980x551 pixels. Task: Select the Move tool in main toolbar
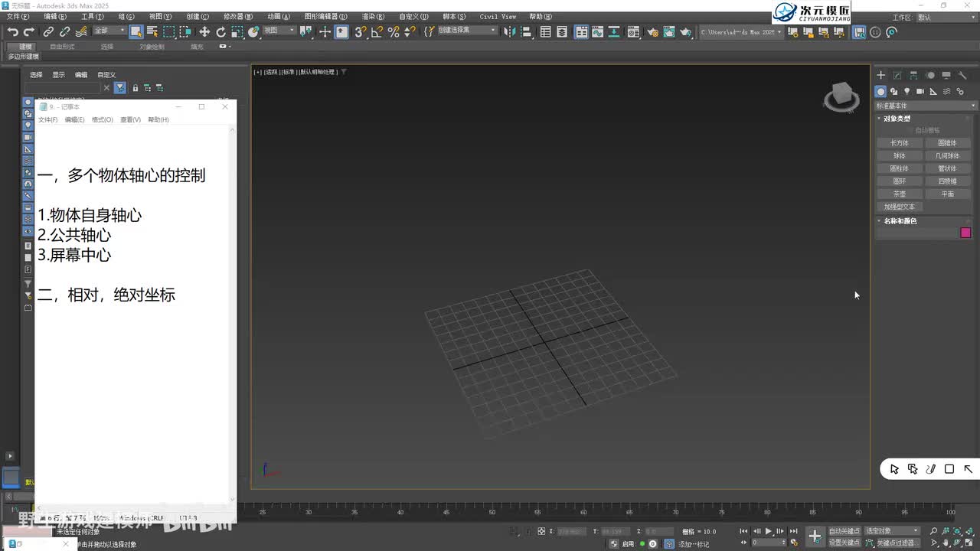(x=204, y=31)
